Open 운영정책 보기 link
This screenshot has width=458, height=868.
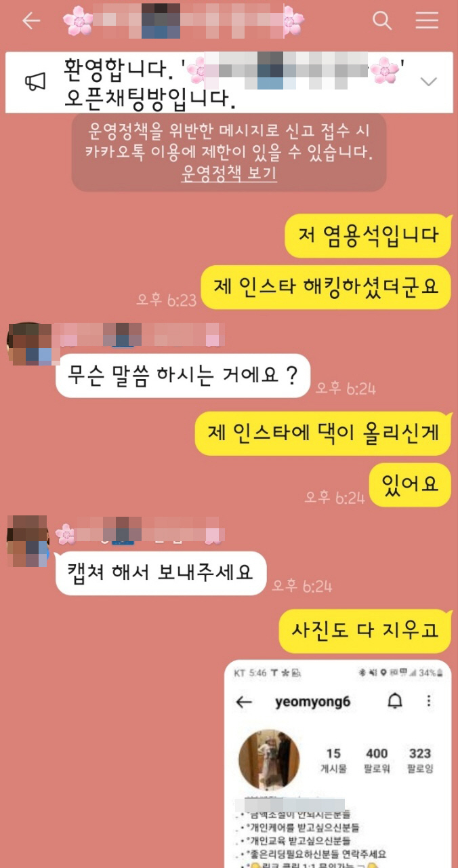pyautogui.click(x=229, y=173)
